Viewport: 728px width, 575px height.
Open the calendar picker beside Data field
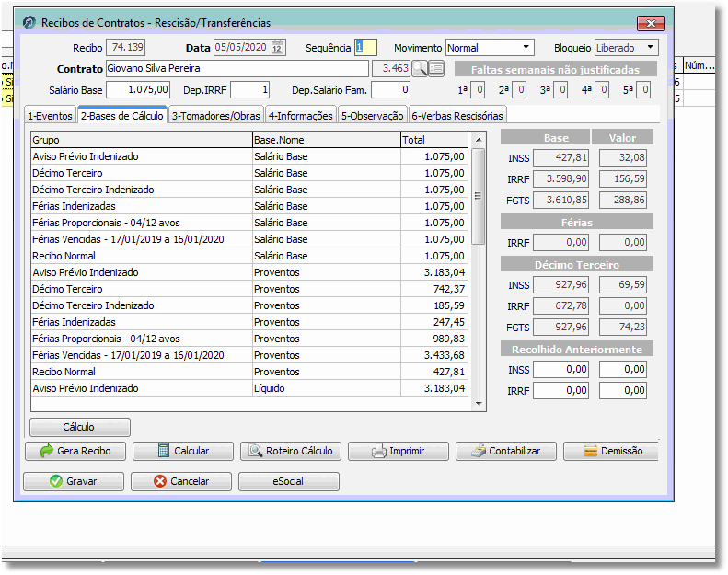click(277, 48)
